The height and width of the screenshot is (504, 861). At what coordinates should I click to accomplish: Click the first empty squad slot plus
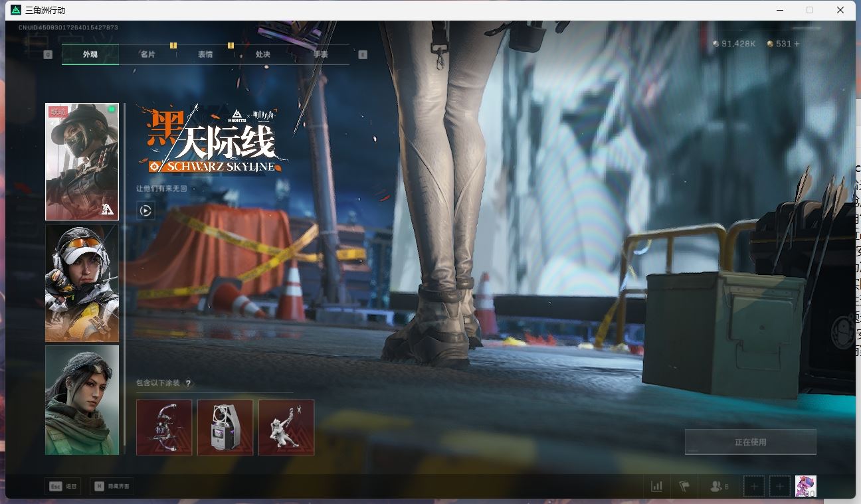click(753, 486)
